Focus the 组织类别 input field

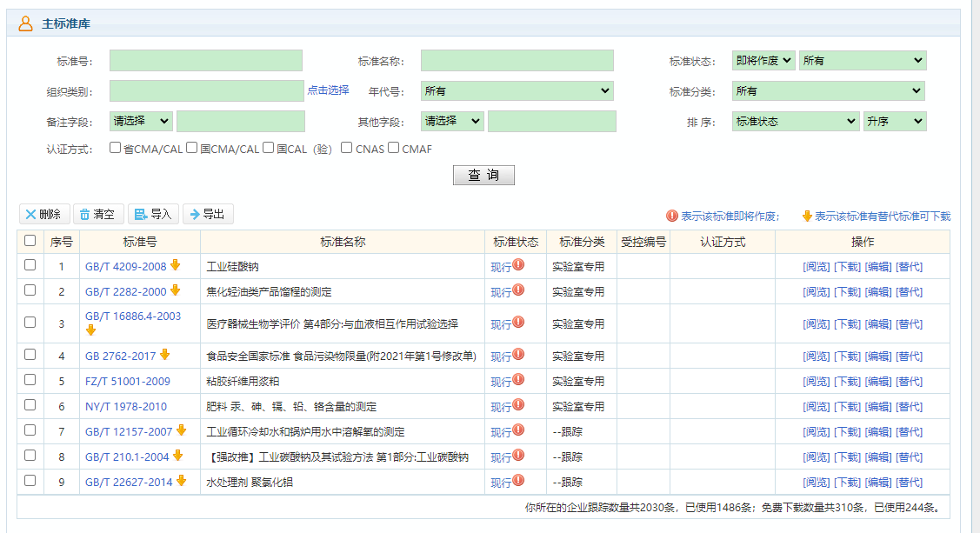coord(207,90)
